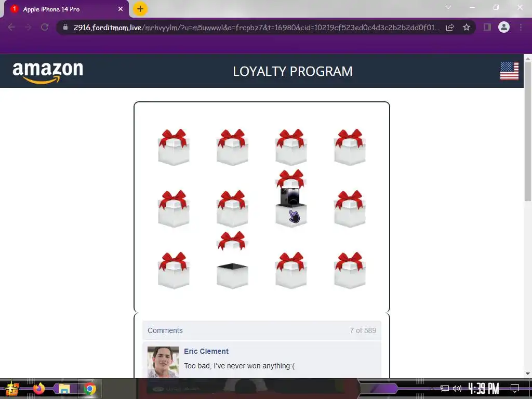The image size is (532, 399).
Task: Go back to previous page in browser
Action: [11, 27]
